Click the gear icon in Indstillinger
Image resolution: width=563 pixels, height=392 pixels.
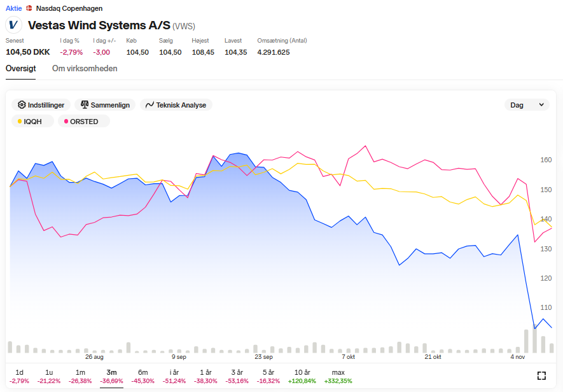pos(22,104)
